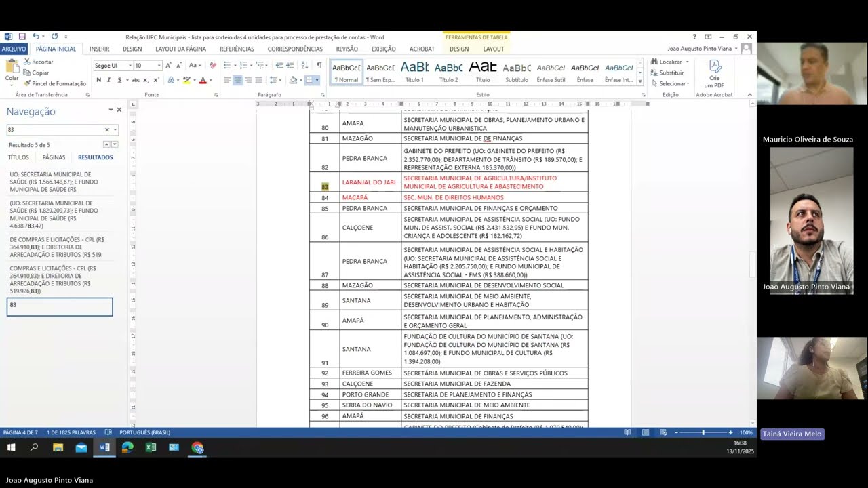The width and height of the screenshot is (868, 488).
Task: Copy selection with Copiar
Action: 36,73
